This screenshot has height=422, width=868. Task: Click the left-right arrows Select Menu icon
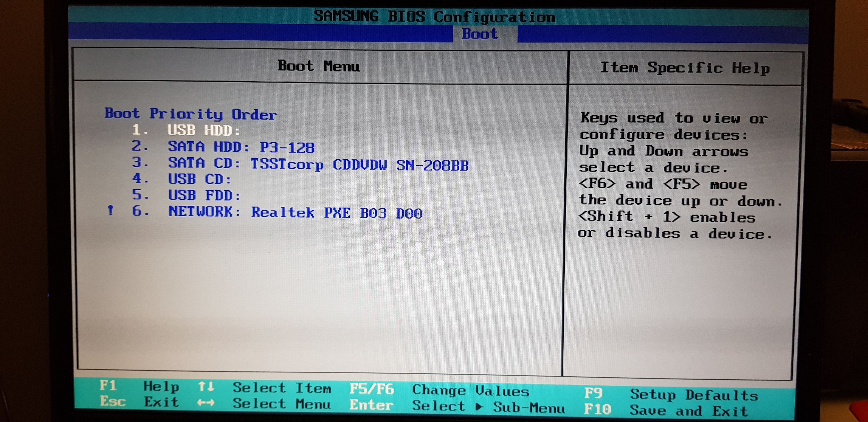[206, 402]
